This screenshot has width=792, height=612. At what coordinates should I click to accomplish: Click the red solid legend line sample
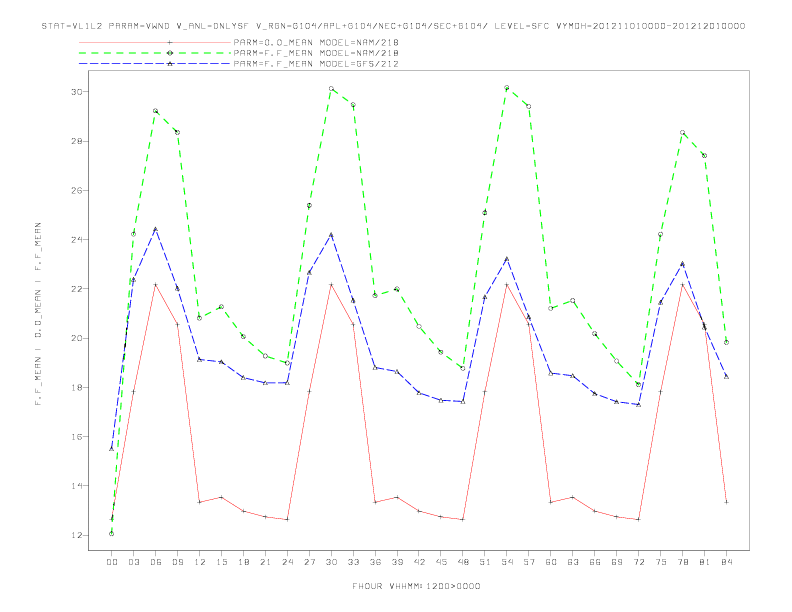pyautogui.click(x=155, y=42)
